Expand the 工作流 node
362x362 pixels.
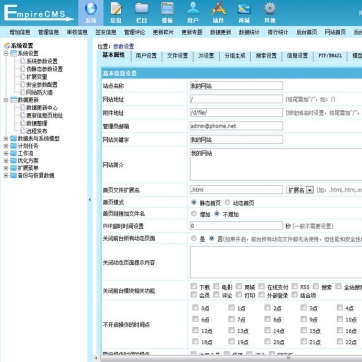(6, 153)
